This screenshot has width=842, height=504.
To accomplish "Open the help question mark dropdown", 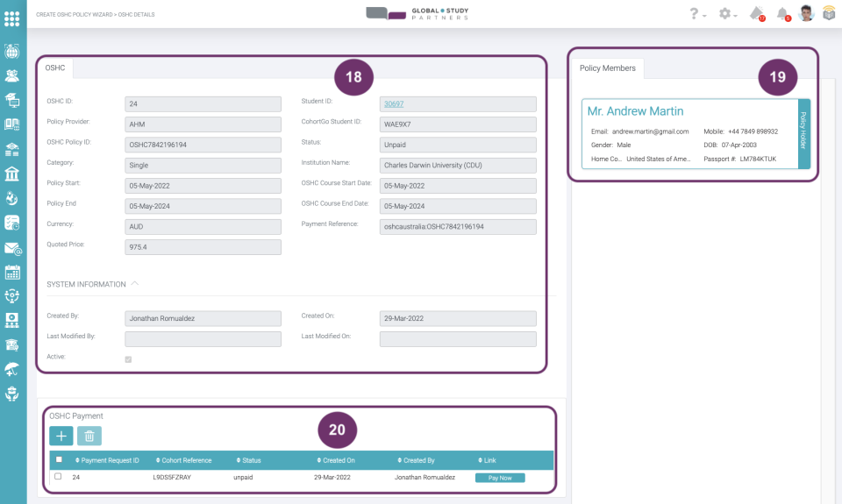I will tap(696, 14).
